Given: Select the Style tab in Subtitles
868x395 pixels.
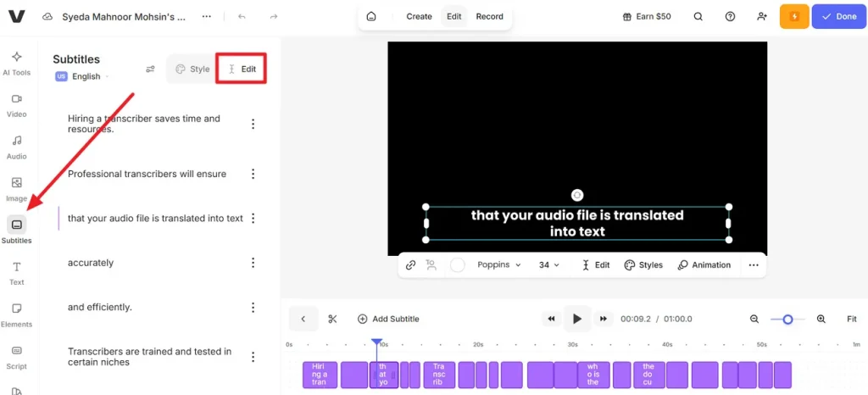Looking at the screenshot, I should (192, 70).
